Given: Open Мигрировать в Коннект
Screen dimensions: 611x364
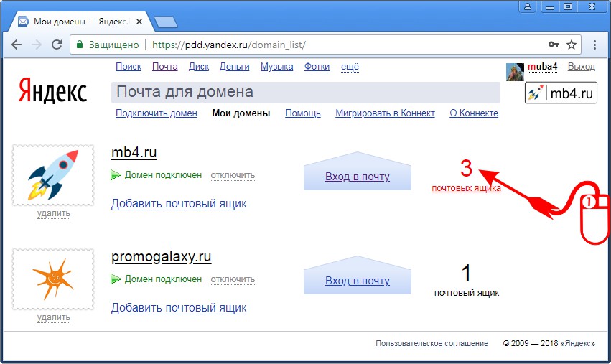Looking at the screenshot, I should (385, 113).
